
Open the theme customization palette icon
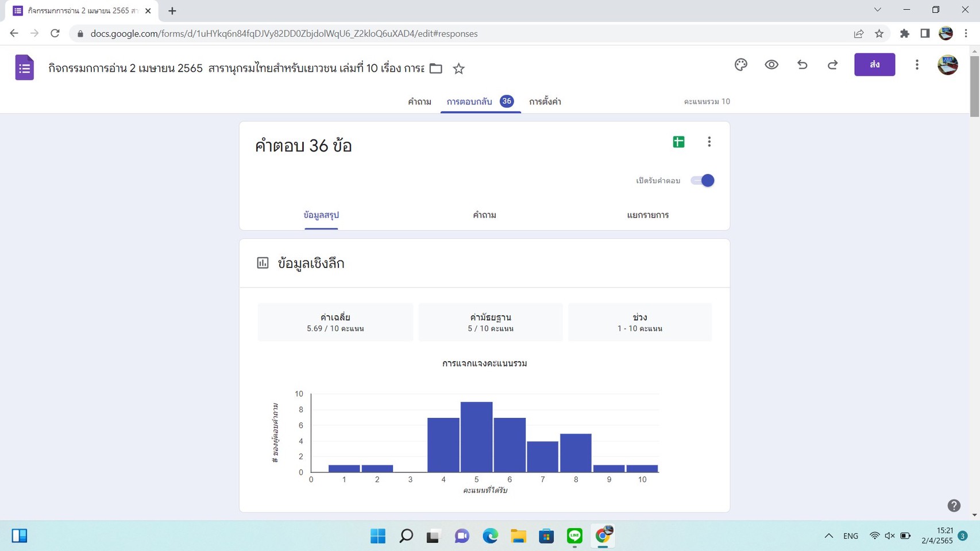tap(740, 65)
